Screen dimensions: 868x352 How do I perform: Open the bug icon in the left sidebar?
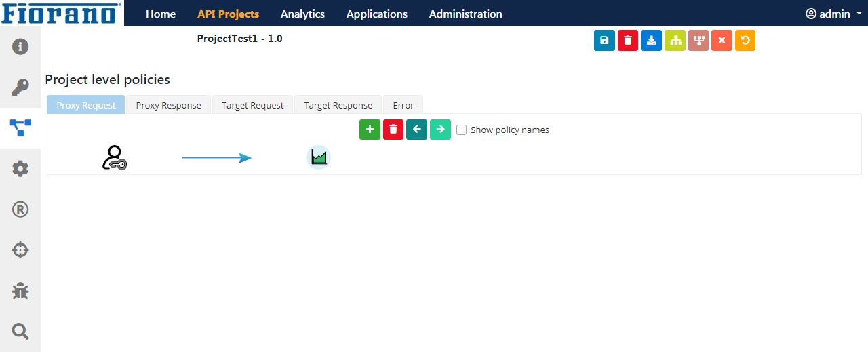[20, 291]
